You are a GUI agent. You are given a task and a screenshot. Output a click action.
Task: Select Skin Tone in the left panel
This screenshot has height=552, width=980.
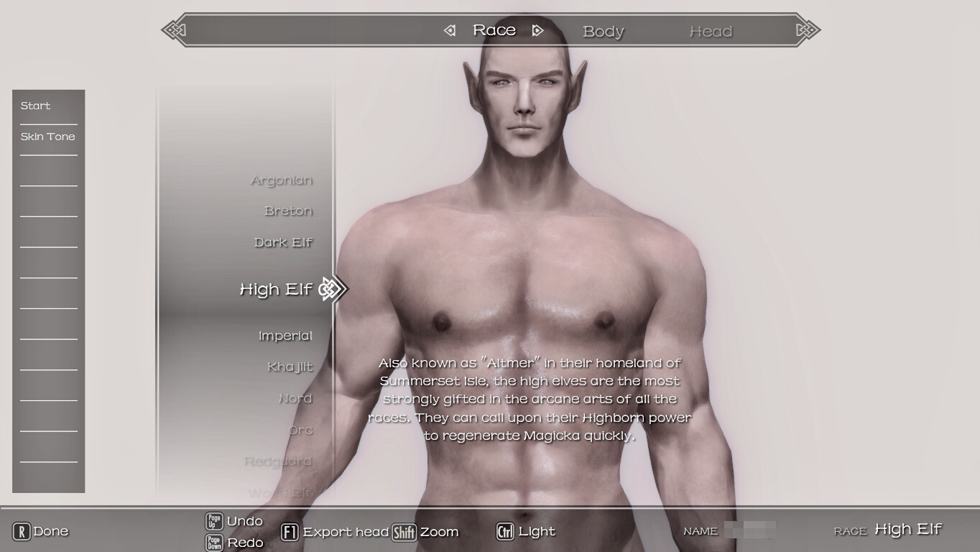49,137
